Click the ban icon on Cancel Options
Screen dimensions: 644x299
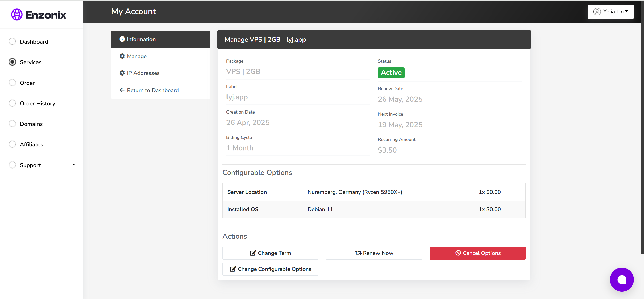pyautogui.click(x=458, y=253)
